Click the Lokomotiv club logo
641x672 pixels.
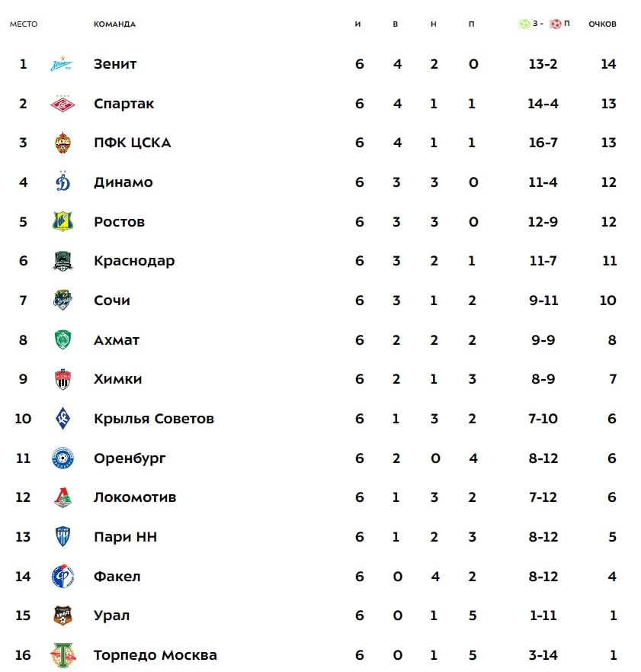pyautogui.click(x=62, y=497)
